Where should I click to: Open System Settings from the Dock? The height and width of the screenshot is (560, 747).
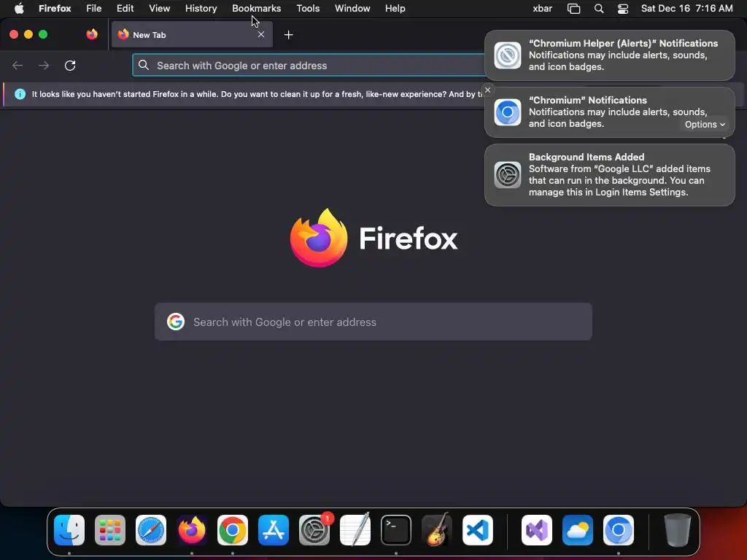(x=314, y=530)
